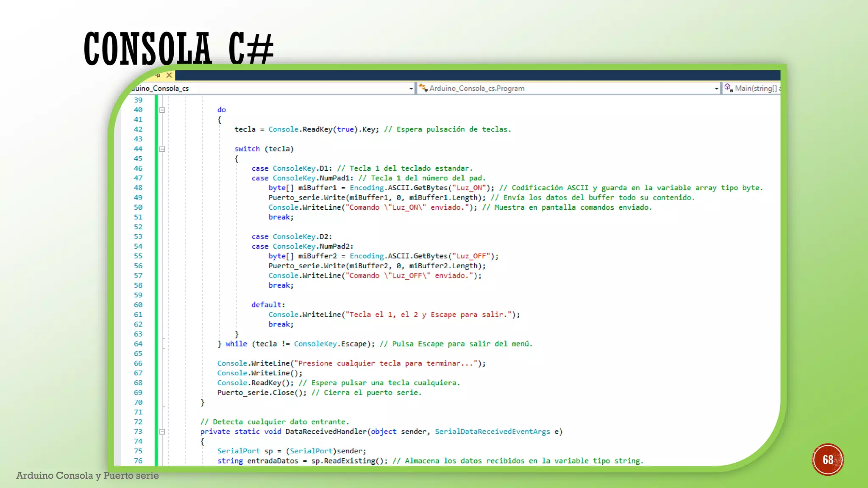Open the Arduino_Consola_cs project dropdown arrow
The height and width of the screenshot is (488, 868).
coord(411,89)
